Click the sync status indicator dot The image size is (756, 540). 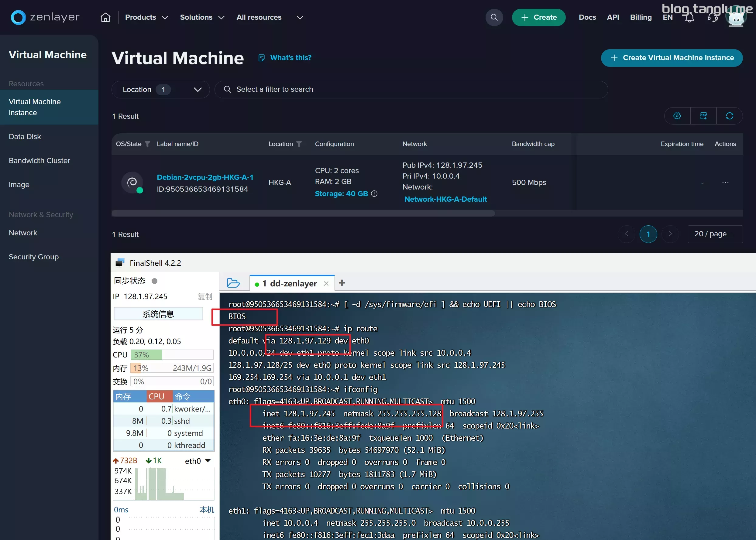[x=154, y=281]
